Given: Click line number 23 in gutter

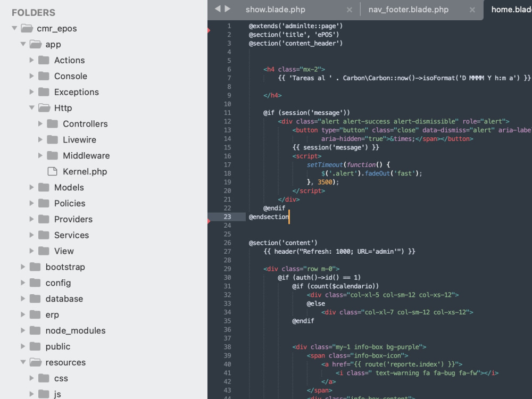Looking at the screenshot, I should 227,217.
